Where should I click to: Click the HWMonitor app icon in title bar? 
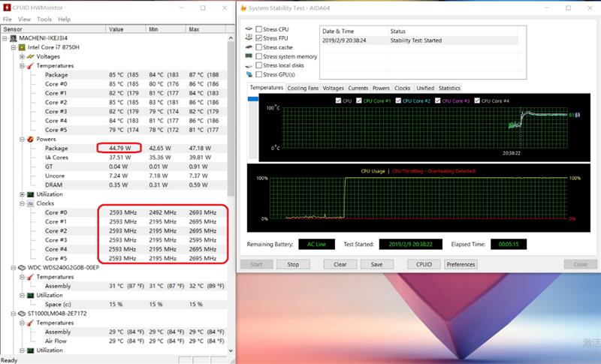pyautogui.click(x=7, y=8)
